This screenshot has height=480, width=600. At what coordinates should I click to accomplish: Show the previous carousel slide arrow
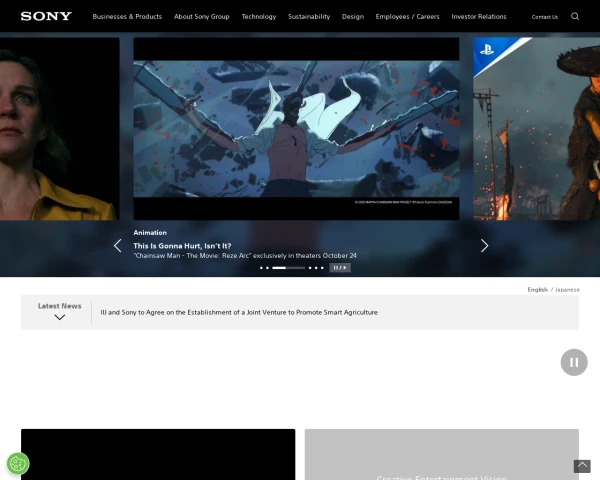click(117, 246)
